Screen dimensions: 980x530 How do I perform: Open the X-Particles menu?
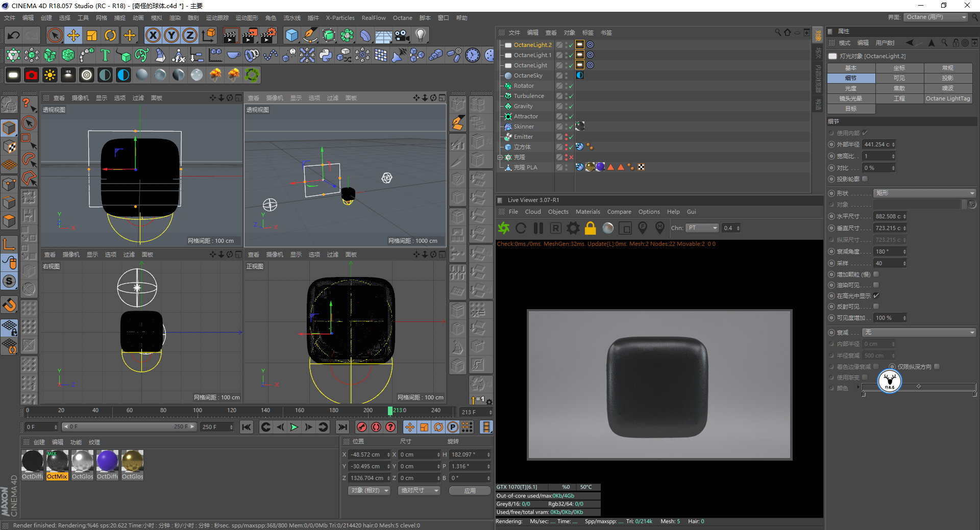pyautogui.click(x=340, y=18)
